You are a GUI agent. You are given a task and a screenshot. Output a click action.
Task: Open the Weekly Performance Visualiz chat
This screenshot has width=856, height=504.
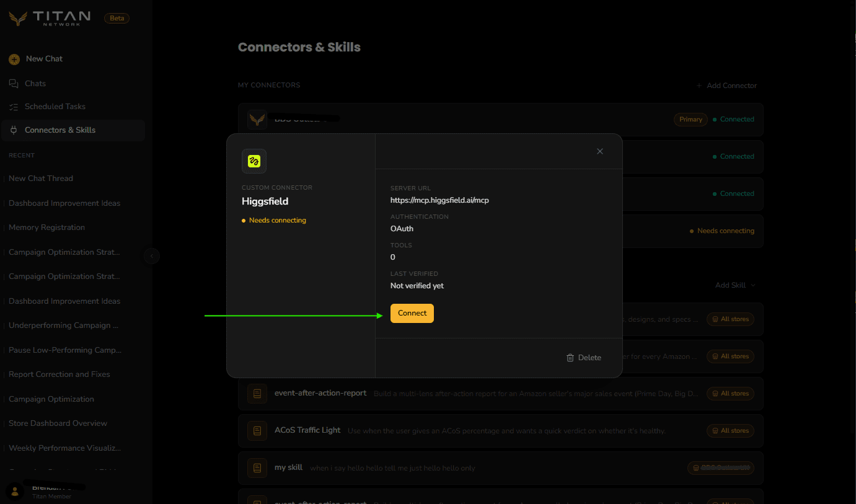pos(65,448)
